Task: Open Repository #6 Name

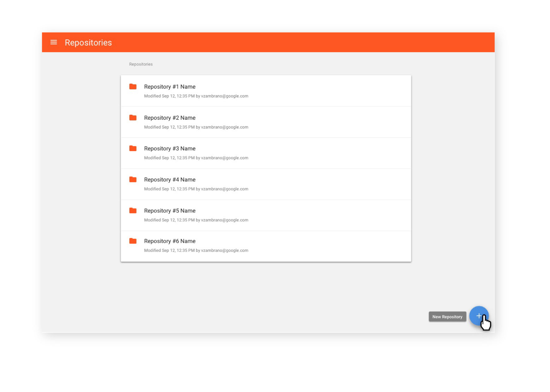Action: coord(170,241)
